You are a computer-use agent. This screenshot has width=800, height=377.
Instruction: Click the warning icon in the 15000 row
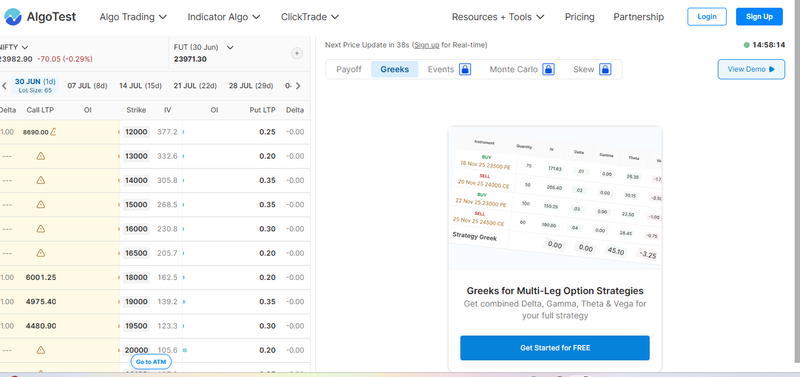tap(41, 205)
